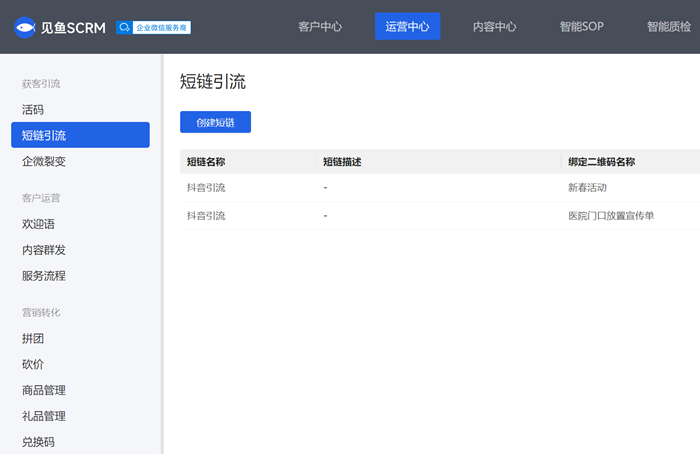Viewport: 700px width, 454px height.
Task: Select 拼团 under 营销转化
Action: pyautogui.click(x=33, y=339)
